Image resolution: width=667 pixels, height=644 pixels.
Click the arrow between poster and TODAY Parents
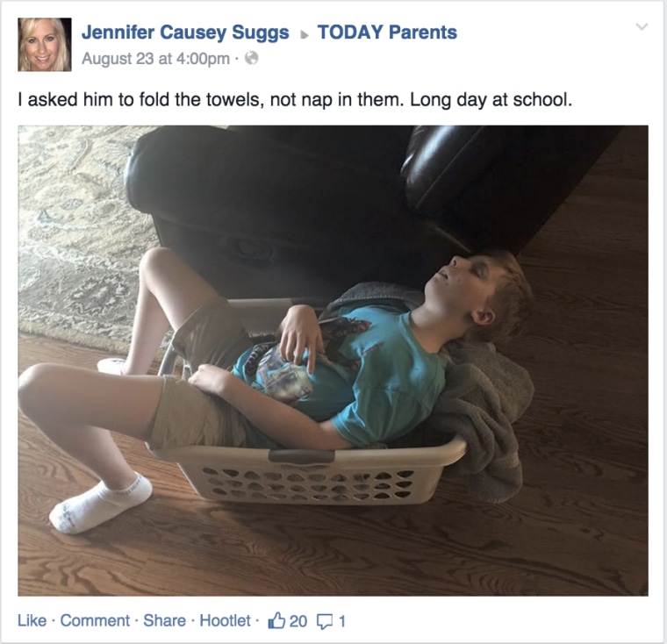[x=304, y=34]
